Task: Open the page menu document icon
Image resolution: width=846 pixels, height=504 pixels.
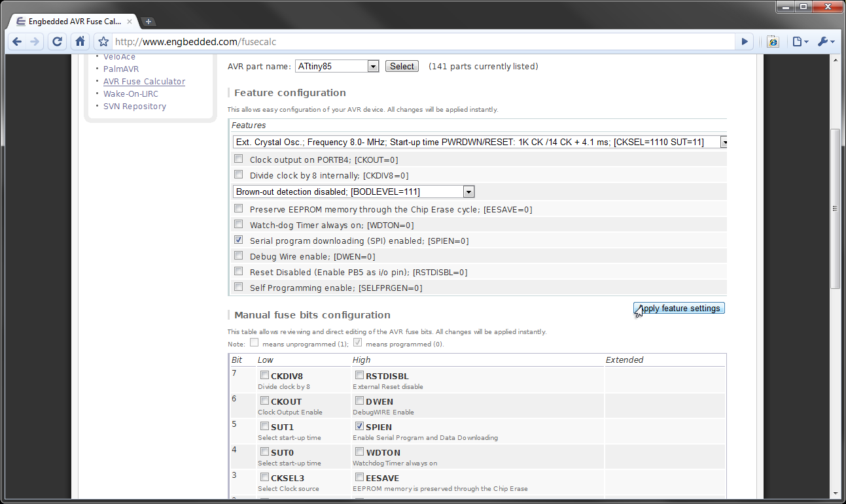Action: 800,42
